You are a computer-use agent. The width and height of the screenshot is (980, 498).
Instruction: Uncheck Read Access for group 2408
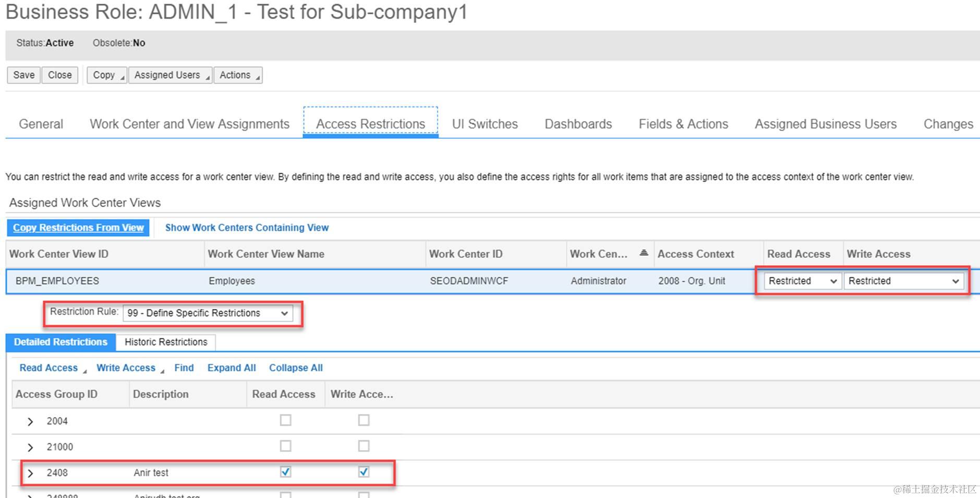[x=285, y=472]
